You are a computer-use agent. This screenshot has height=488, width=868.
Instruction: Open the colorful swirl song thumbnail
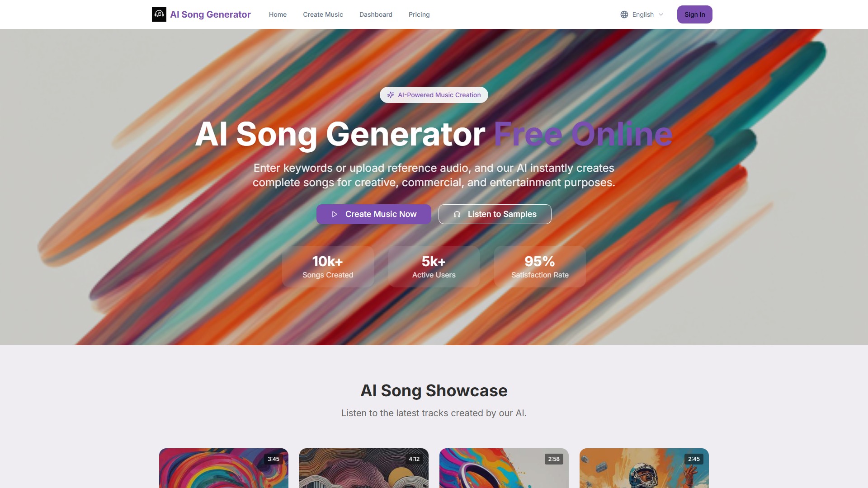pos(224,468)
